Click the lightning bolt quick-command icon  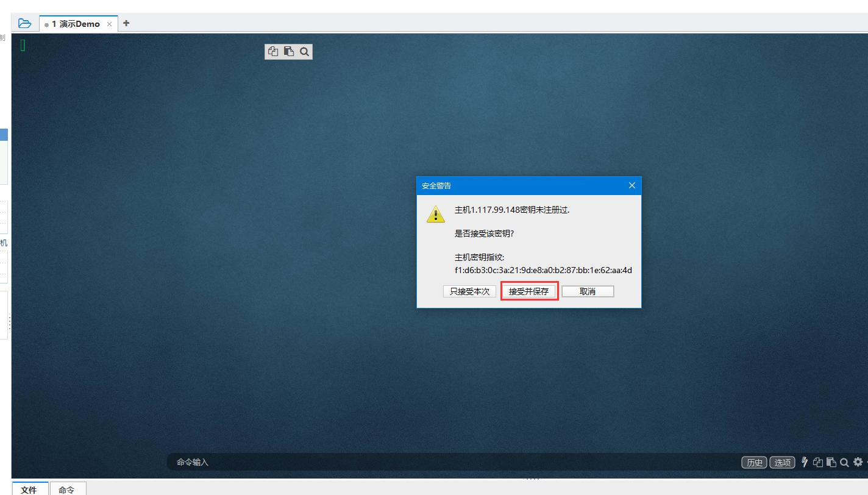click(805, 462)
